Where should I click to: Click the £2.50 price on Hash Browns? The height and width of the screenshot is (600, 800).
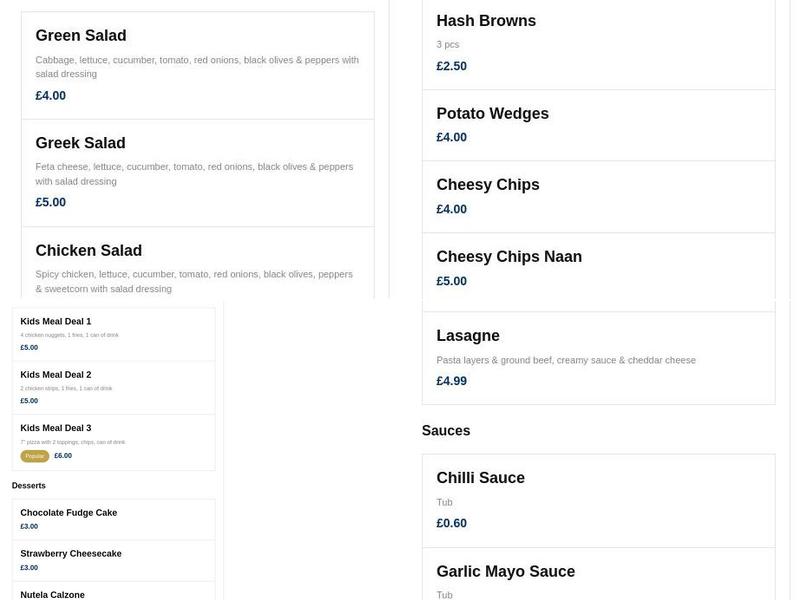click(x=450, y=65)
